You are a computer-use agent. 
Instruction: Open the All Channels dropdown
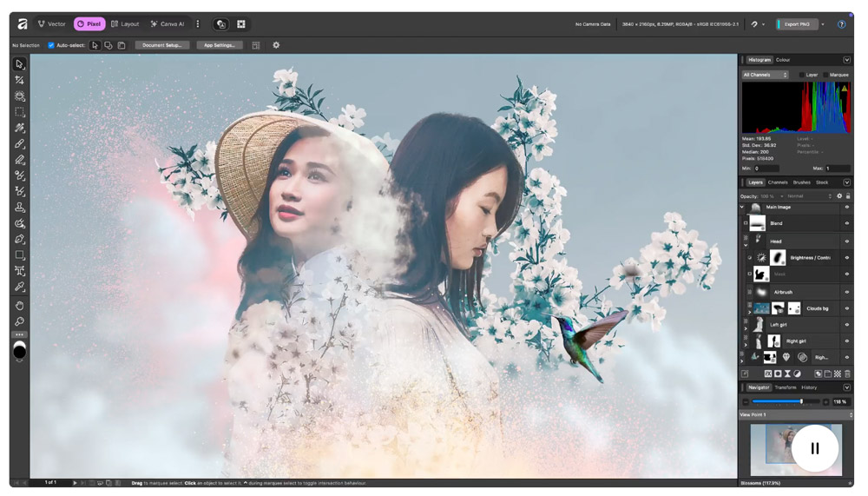(x=765, y=75)
